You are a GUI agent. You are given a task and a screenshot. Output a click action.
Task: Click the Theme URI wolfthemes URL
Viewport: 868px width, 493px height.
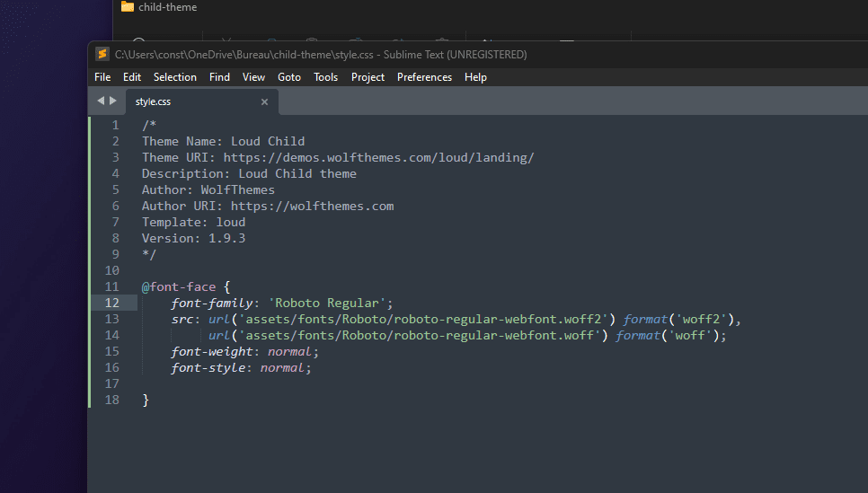[x=378, y=158]
